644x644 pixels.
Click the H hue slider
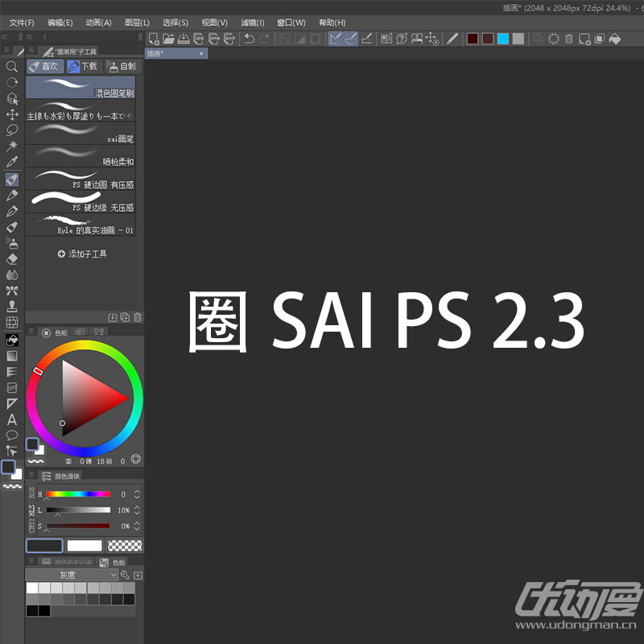[77, 494]
